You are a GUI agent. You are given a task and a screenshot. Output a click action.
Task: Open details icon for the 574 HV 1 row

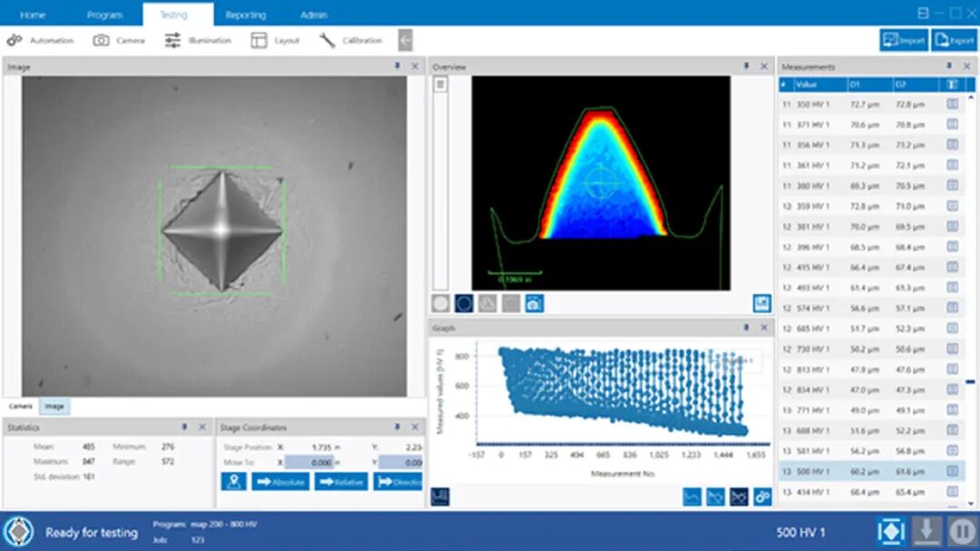click(952, 308)
